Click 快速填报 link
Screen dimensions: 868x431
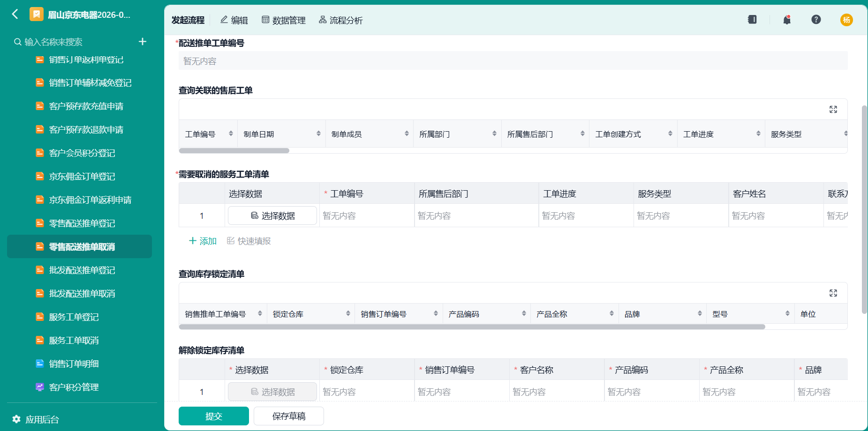(x=249, y=241)
